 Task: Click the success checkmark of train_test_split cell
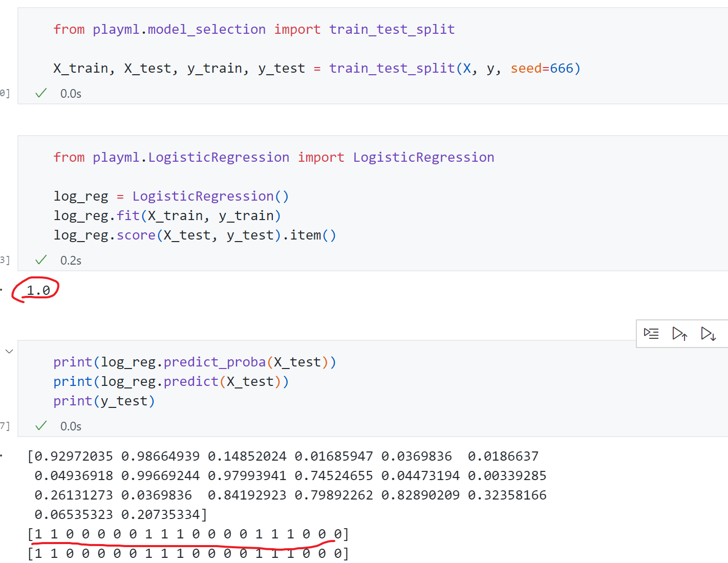[41, 93]
